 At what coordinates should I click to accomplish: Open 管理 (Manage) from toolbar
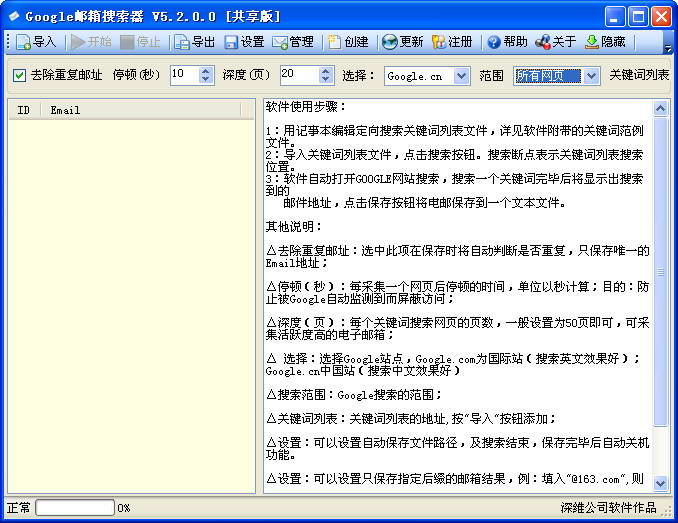tap(293, 42)
